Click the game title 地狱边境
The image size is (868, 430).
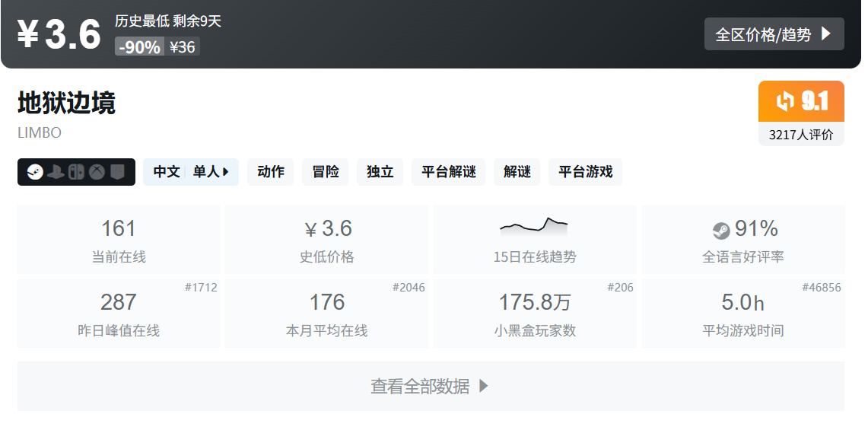[x=66, y=103]
